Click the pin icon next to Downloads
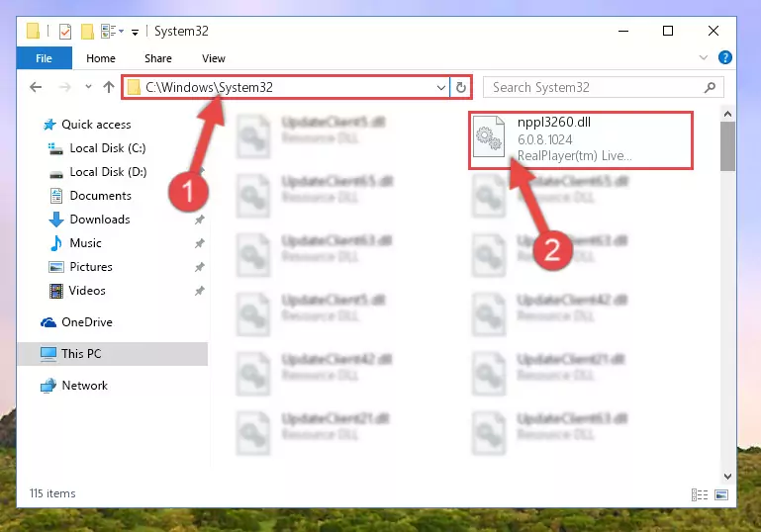 200,220
